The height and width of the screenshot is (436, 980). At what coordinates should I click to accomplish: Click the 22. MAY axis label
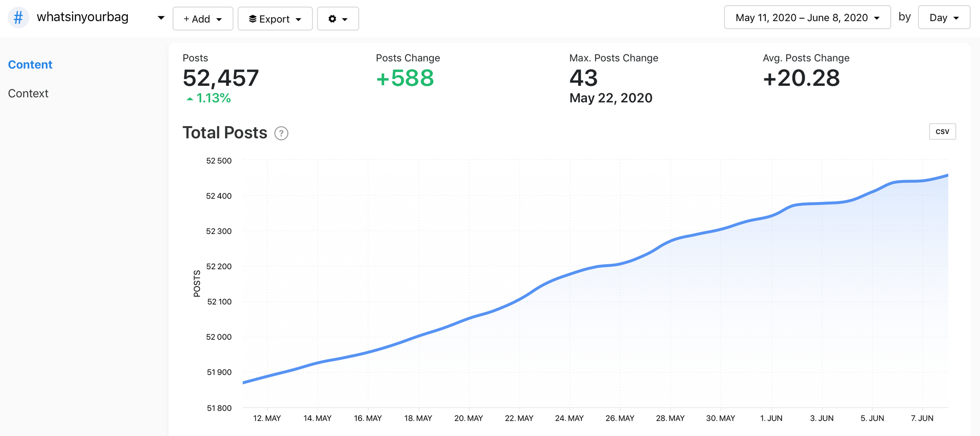[x=519, y=418]
